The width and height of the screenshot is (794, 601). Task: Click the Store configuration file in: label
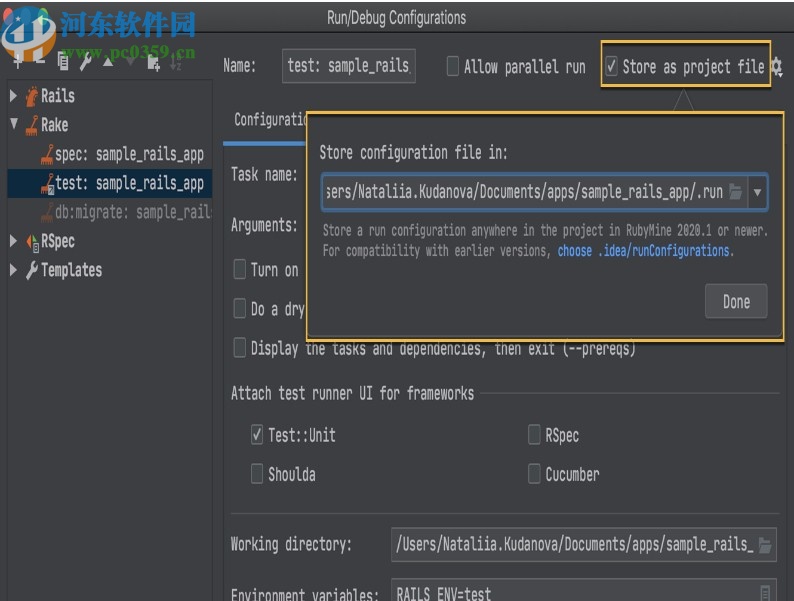click(x=413, y=152)
